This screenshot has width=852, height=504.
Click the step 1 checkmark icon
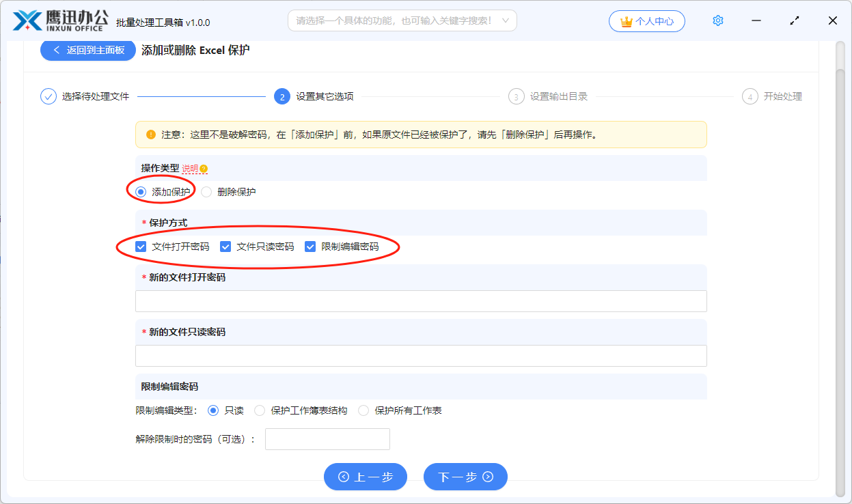[47, 96]
